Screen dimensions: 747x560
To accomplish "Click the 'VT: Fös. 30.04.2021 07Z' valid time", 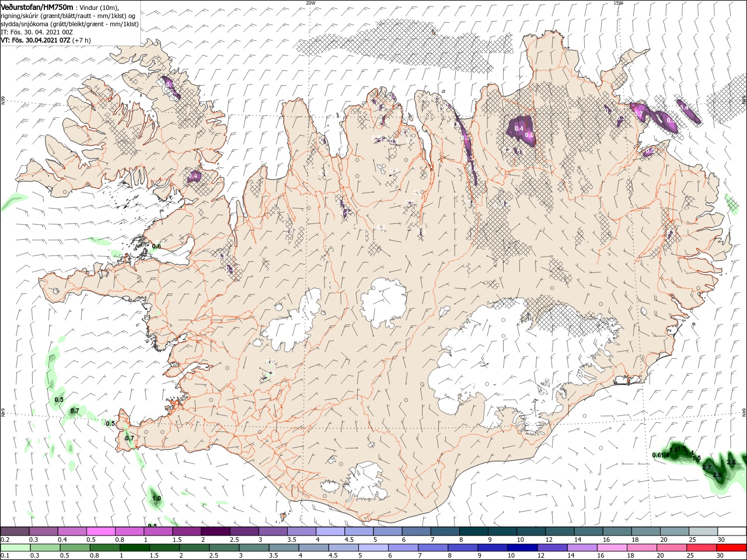I will (35, 40).
